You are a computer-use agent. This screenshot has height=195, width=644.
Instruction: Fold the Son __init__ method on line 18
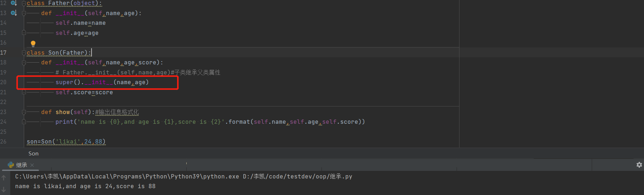click(x=24, y=63)
